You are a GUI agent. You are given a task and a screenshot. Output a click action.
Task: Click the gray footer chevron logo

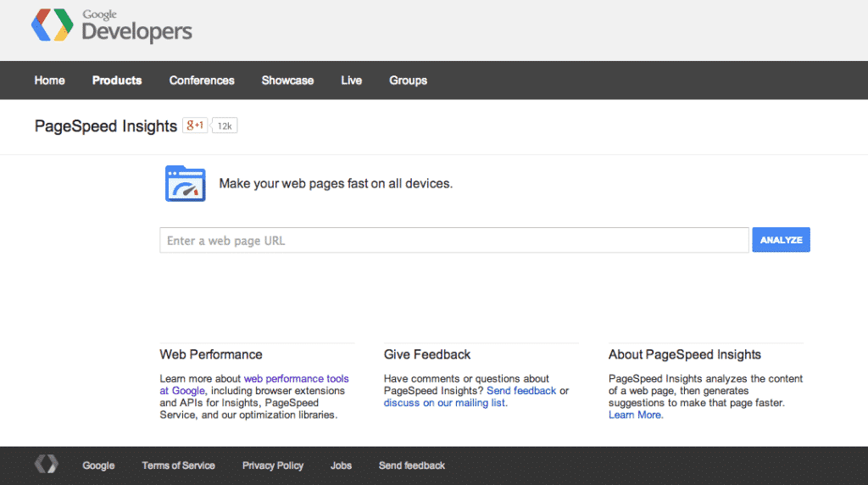click(47, 464)
